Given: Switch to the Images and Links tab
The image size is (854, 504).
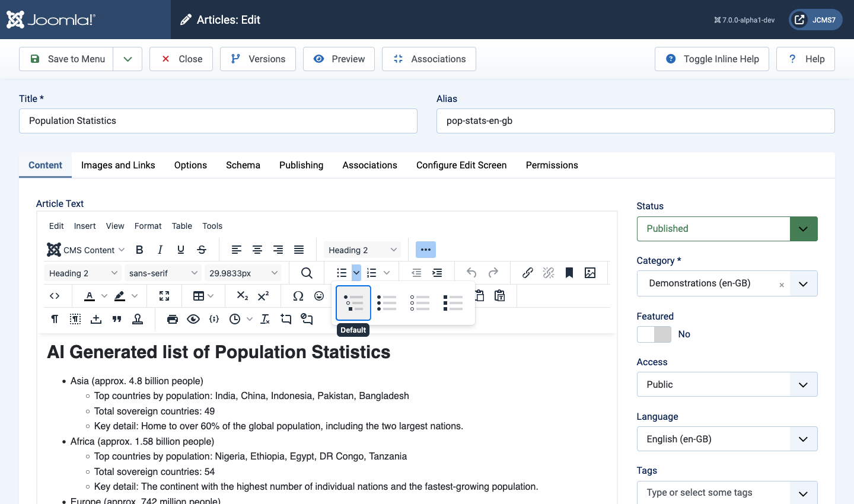Looking at the screenshot, I should point(118,165).
